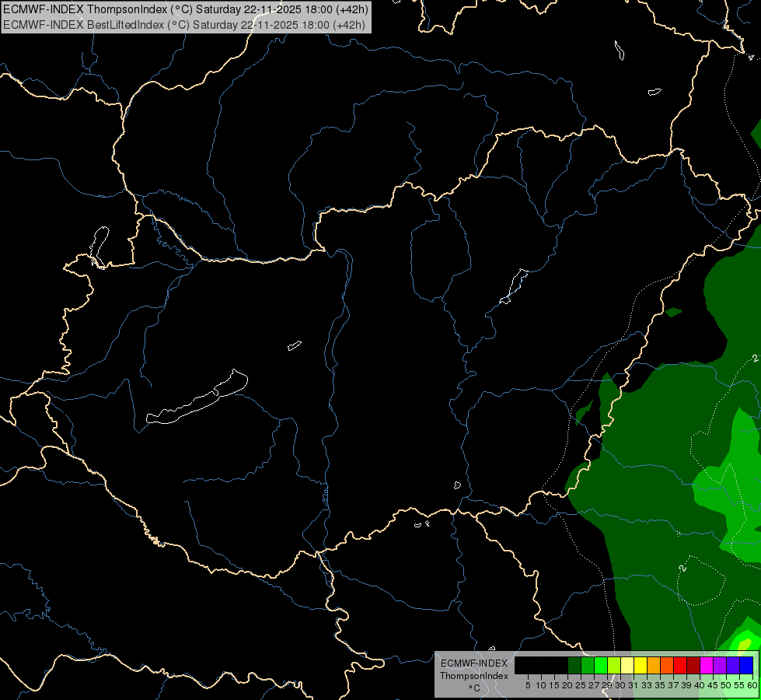
Task: Click the red-orange 35–37 legend swatch
Action: click(667, 665)
